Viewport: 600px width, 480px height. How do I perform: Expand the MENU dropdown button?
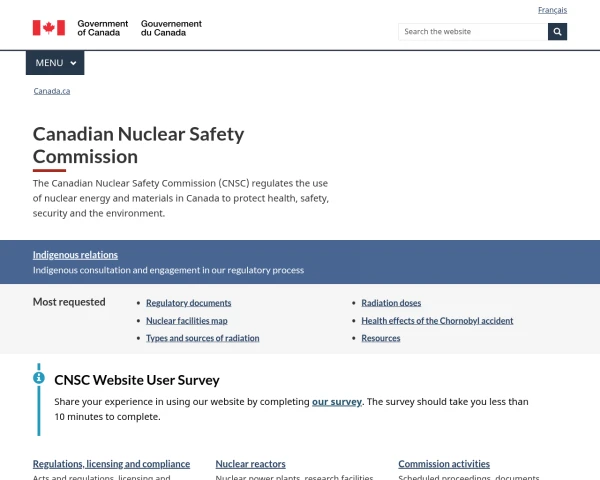click(x=55, y=63)
